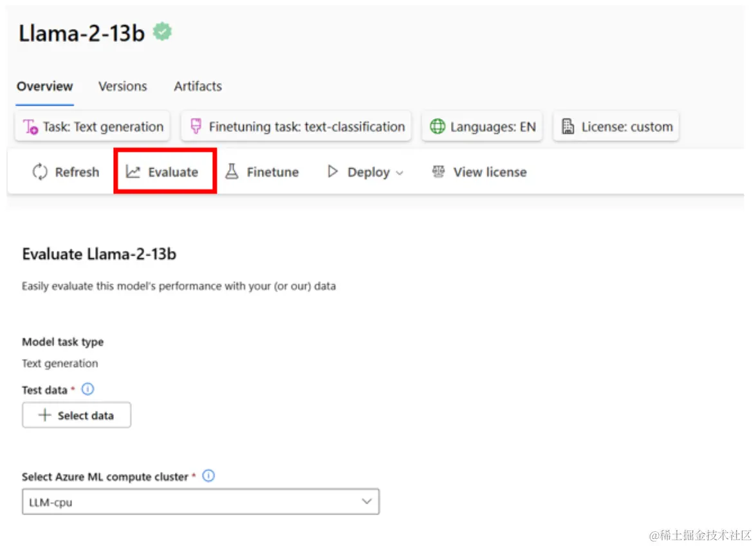Click the text generation task icon

coord(31,127)
